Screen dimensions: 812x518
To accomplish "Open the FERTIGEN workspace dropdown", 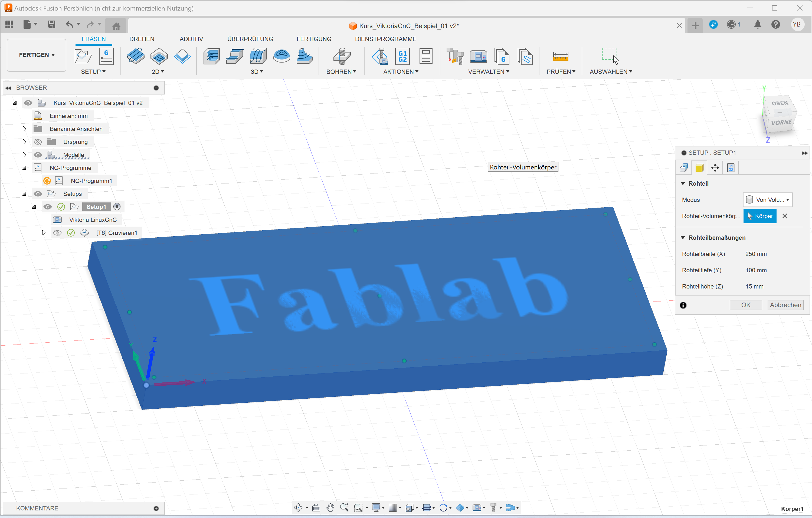I will point(37,55).
